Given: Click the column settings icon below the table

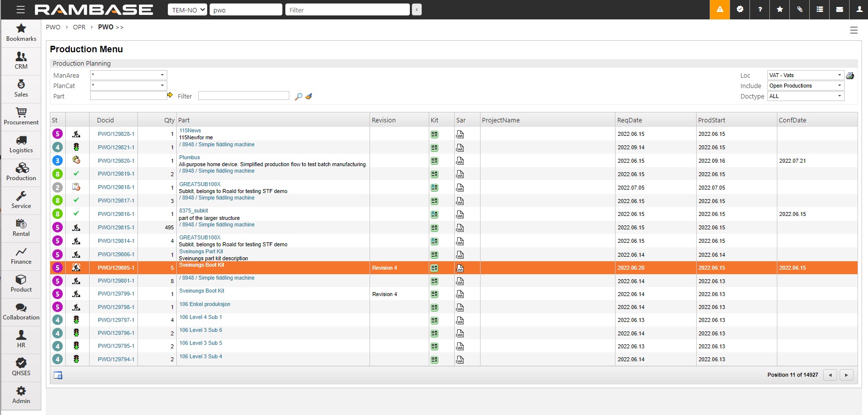Looking at the screenshot, I should coord(58,375).
